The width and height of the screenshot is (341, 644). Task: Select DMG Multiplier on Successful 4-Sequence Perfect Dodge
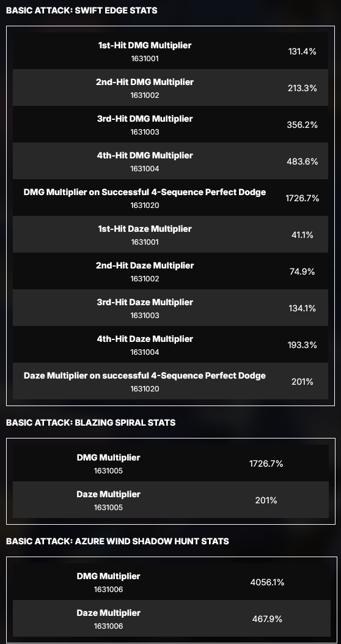tap(144, 192)
